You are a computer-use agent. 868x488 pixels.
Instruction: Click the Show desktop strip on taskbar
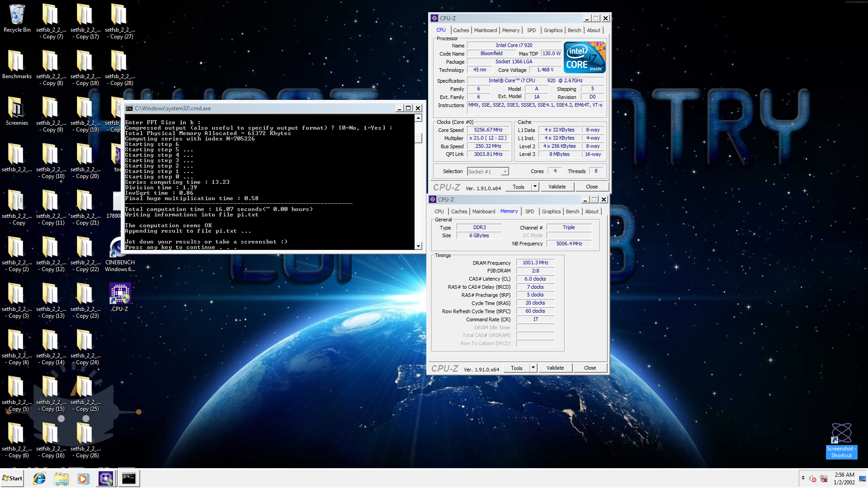(x=863, y=479)
